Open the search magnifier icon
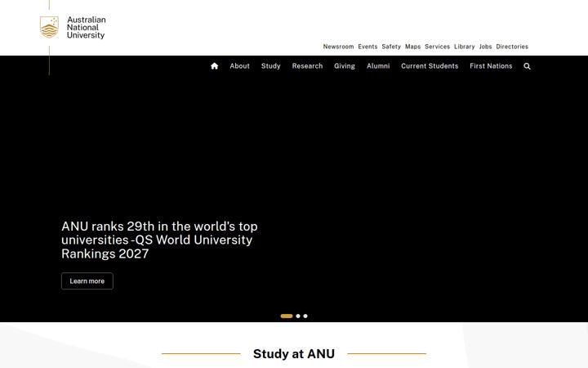The width and height of the screenshot is (588, 368). click(527, 66)
